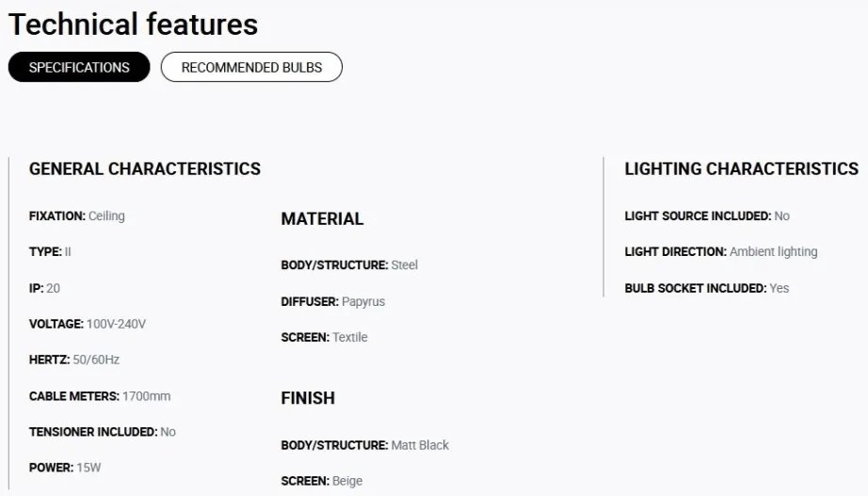Click the Screen: Beige finish entry
The image size is (868, 496).
(322, 481)
